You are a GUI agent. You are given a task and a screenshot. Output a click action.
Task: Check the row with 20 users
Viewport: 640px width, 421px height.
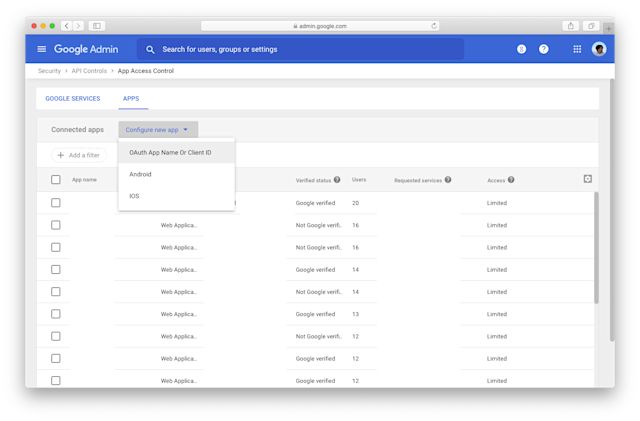coord(56,203)
